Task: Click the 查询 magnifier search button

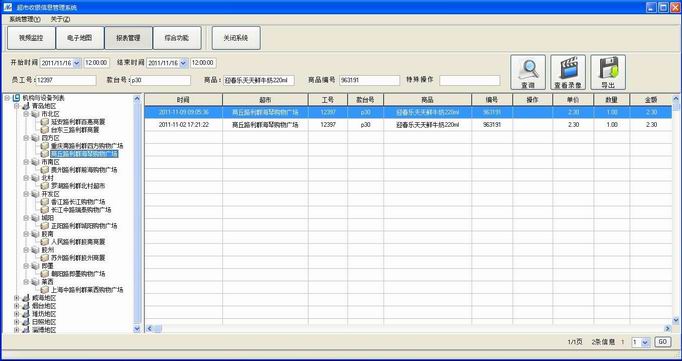Action: 528,72
